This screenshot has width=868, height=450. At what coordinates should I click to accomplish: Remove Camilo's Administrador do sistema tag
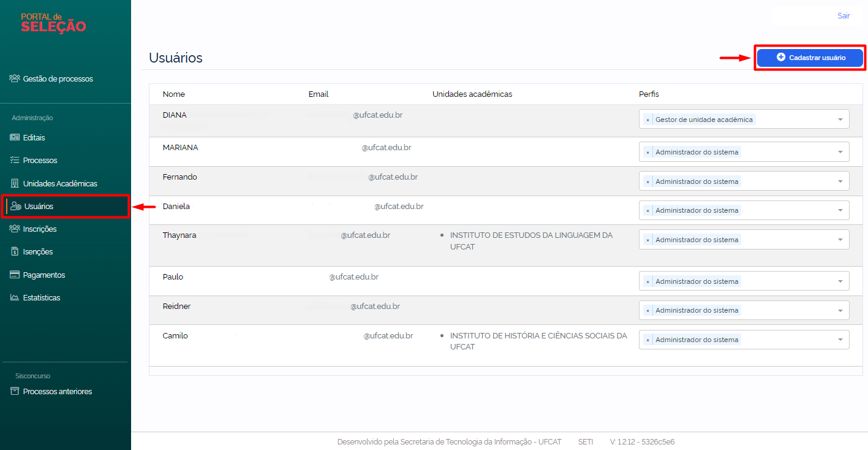click(x=647, y=340)
